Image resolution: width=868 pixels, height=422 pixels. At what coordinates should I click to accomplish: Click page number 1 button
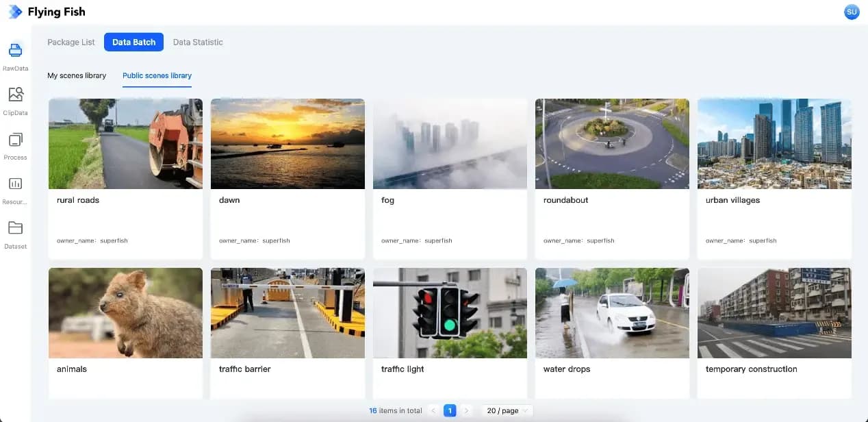click(x=450, y=410)
